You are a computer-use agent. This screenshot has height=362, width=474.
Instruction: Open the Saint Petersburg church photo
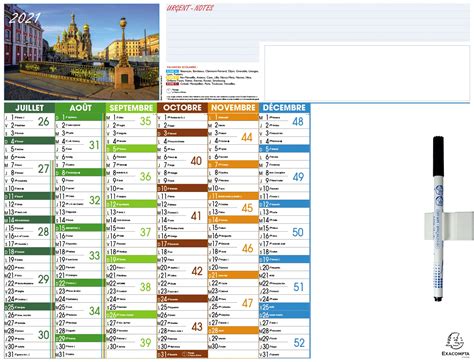(82, 52)
